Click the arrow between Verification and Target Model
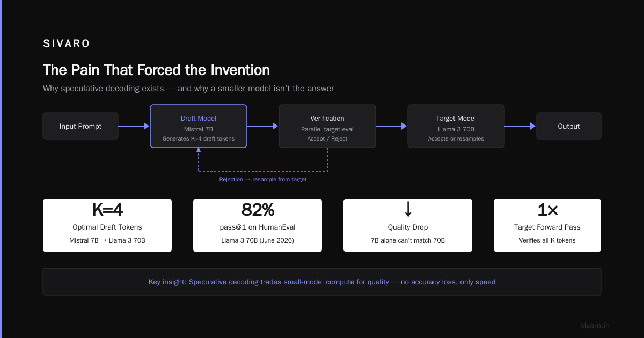Viewport: 644px width, 338px height. pos(391,126)
